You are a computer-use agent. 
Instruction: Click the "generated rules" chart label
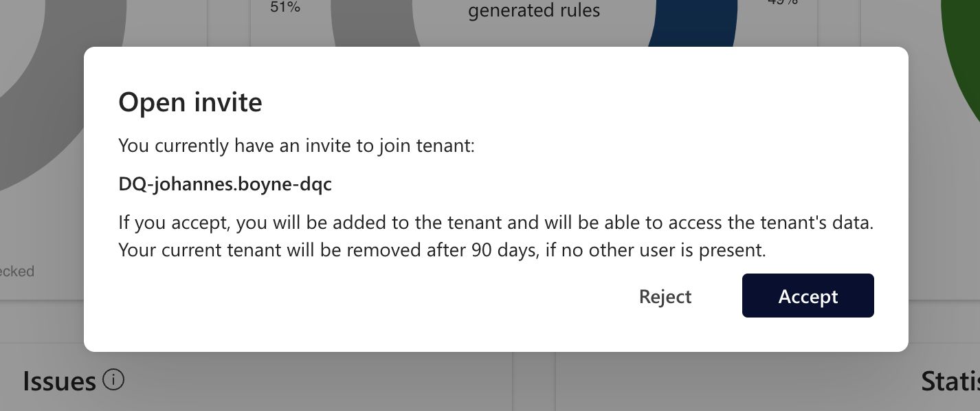(534, 11)
